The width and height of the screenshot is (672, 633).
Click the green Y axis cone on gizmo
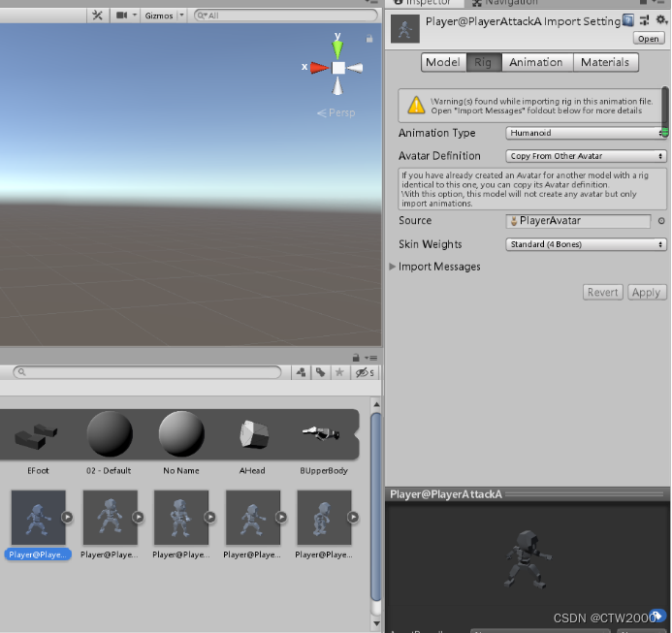click(x=337, y=48)
